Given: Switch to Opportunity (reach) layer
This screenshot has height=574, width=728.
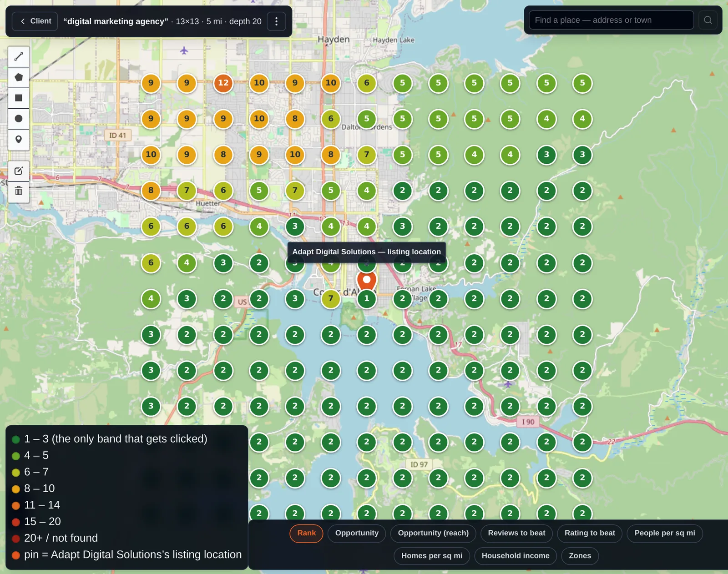Looking at the screenshot, I should coord(433,533).
